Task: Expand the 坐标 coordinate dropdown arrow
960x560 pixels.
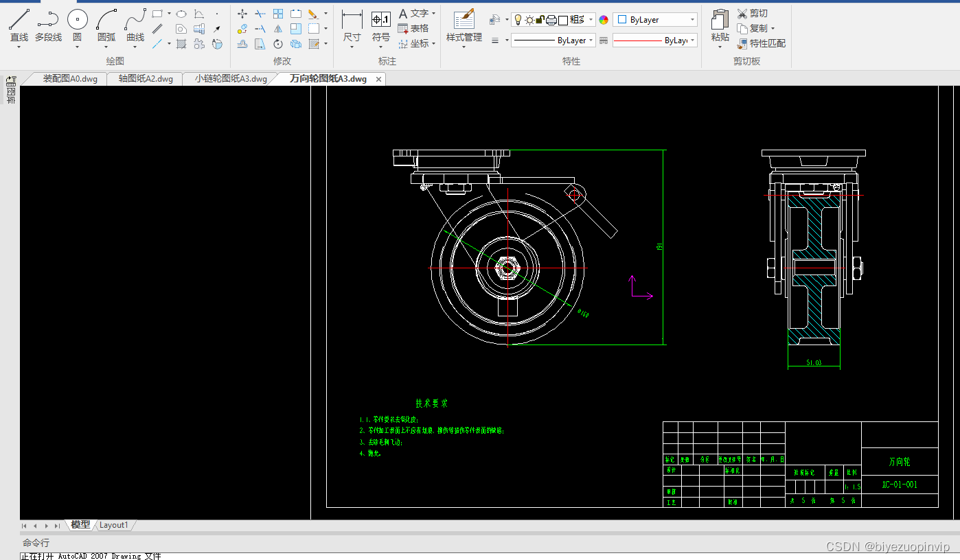Action: click(x=434, y=44)
